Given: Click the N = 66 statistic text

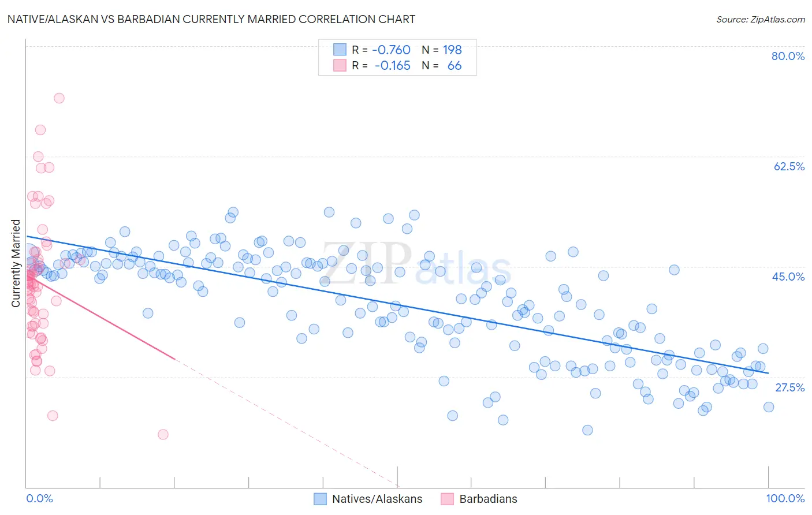Looking at the screenshot, I should pos(442,65).
